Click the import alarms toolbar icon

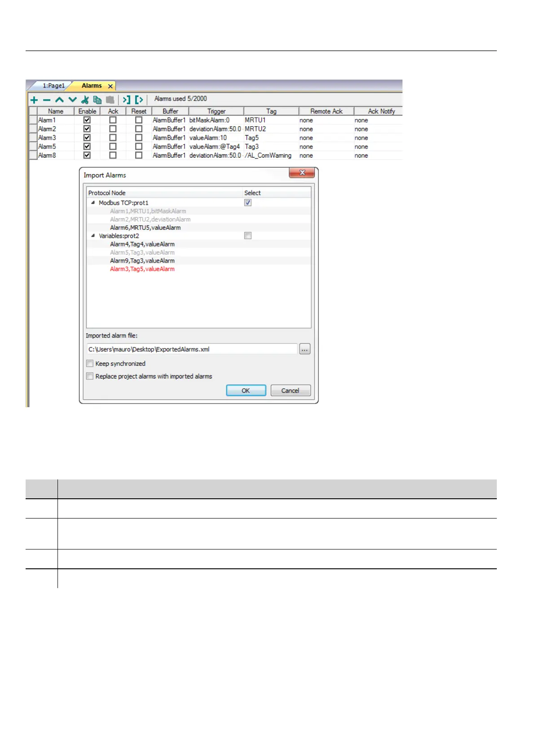[127, 100]
